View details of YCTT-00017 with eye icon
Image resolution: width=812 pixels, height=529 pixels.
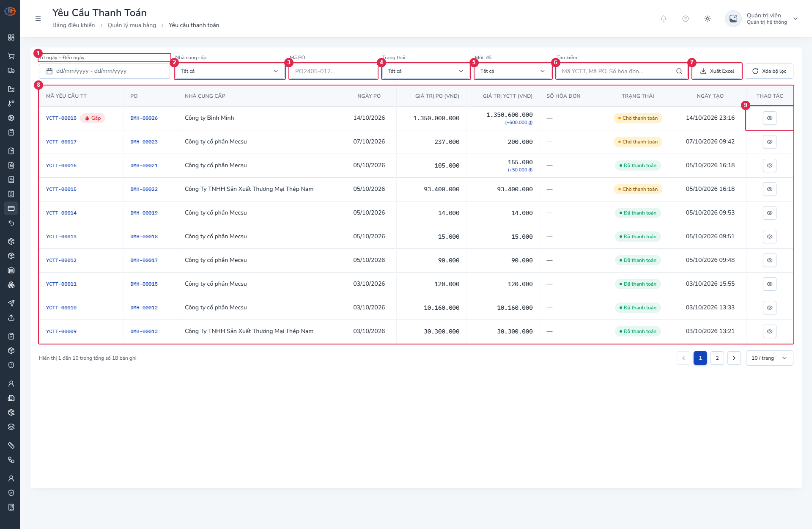click(x=770, y=142)
